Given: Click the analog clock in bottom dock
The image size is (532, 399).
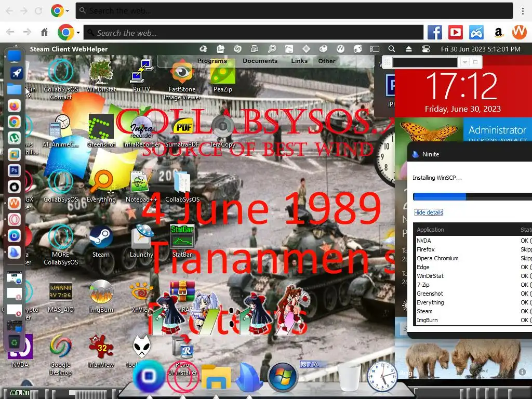Looking at the screenshot, I should point(382,376).
